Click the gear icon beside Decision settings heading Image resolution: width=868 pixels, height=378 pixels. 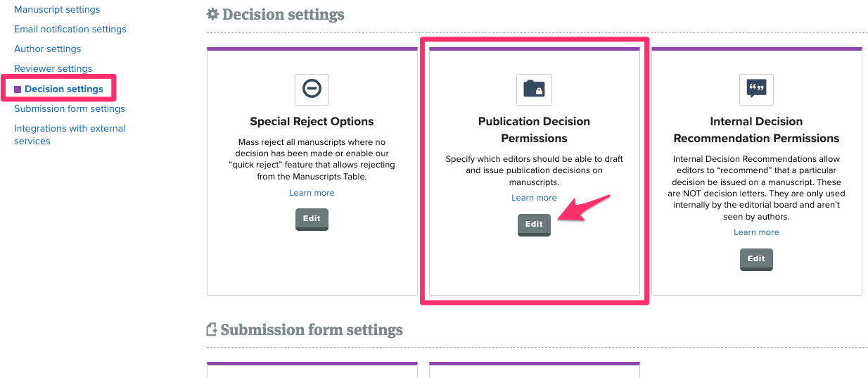212,15
